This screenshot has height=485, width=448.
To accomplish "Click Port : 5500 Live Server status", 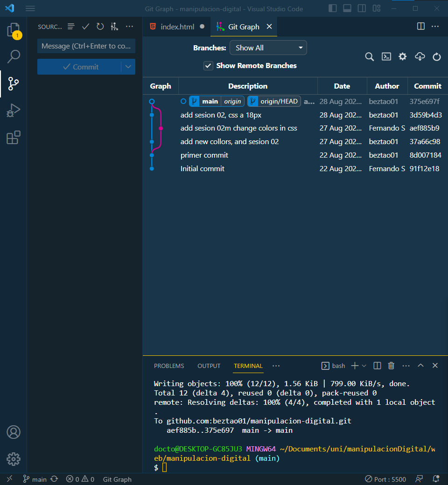I will (385, 479).
